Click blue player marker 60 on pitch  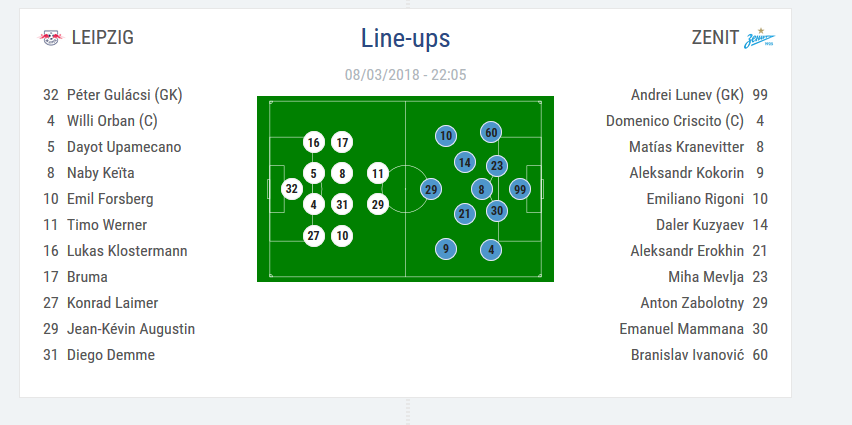point(491,132)
